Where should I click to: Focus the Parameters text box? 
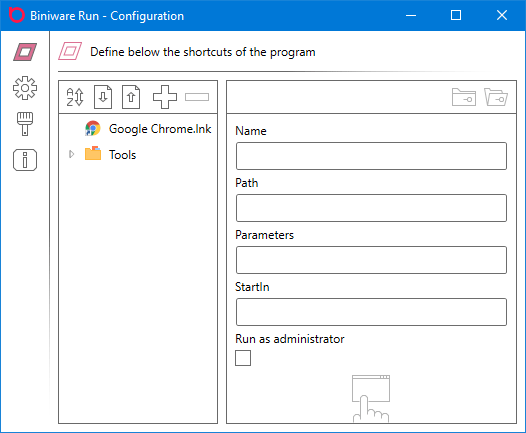pos(371,260)
